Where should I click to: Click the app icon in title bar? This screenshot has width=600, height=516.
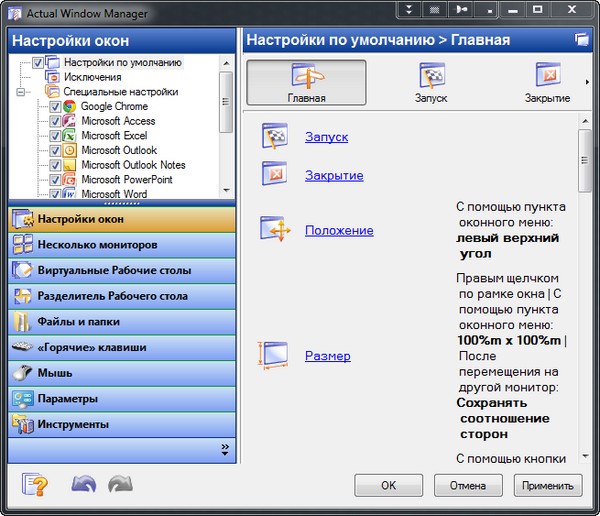(x=15, y=13)
